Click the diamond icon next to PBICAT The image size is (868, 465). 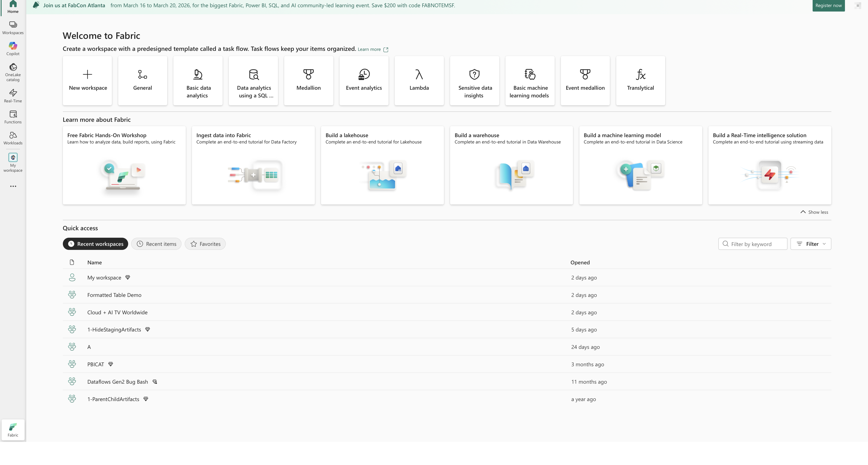point(111,364)
